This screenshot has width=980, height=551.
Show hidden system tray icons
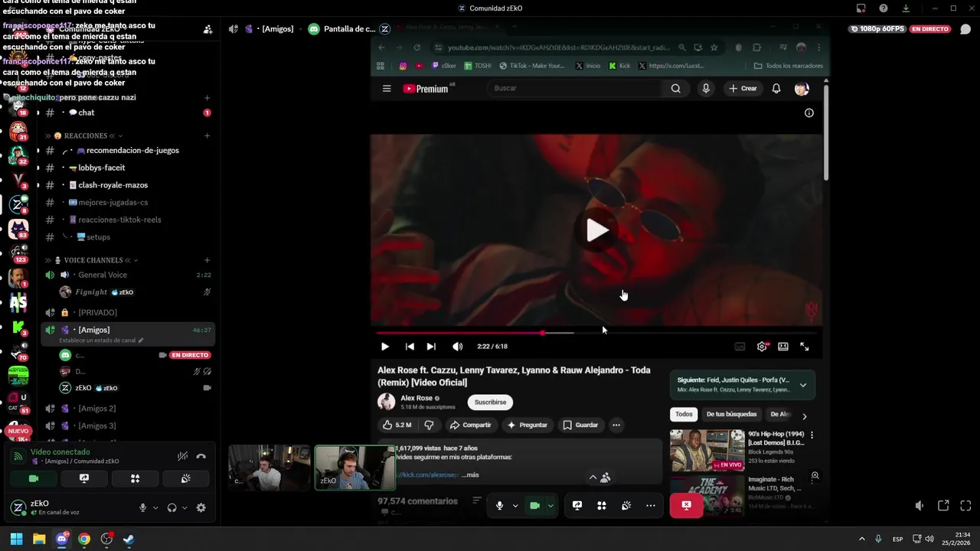tap(861, 539)
